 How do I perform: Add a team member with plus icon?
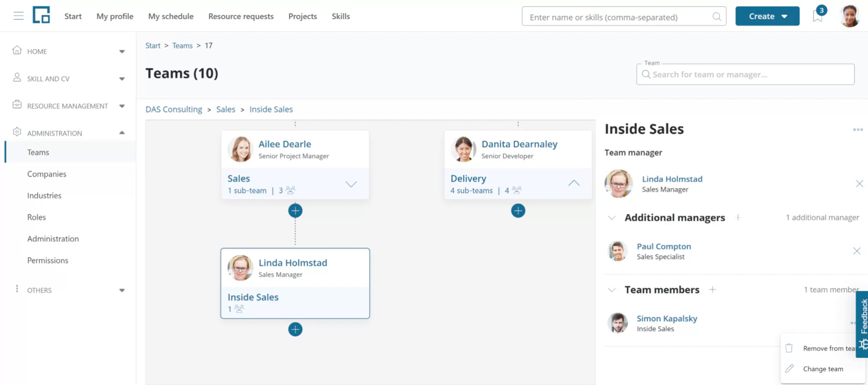[x=712, y=290]
